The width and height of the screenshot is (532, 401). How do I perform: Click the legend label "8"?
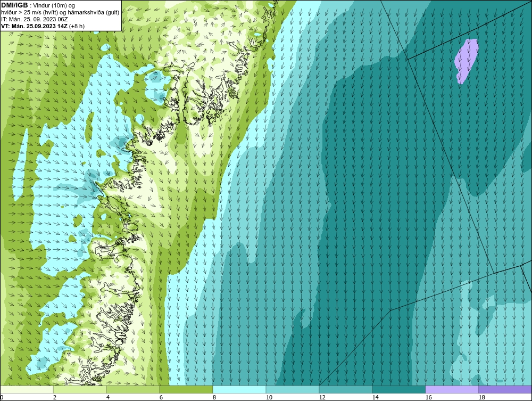[x=214, y=397]
